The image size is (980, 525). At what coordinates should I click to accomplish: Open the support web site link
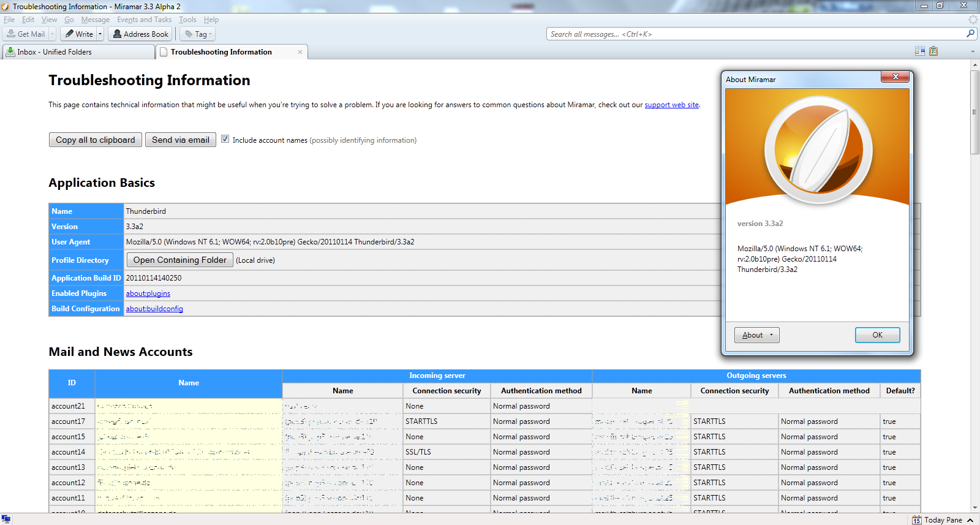[x=671, y=105]
